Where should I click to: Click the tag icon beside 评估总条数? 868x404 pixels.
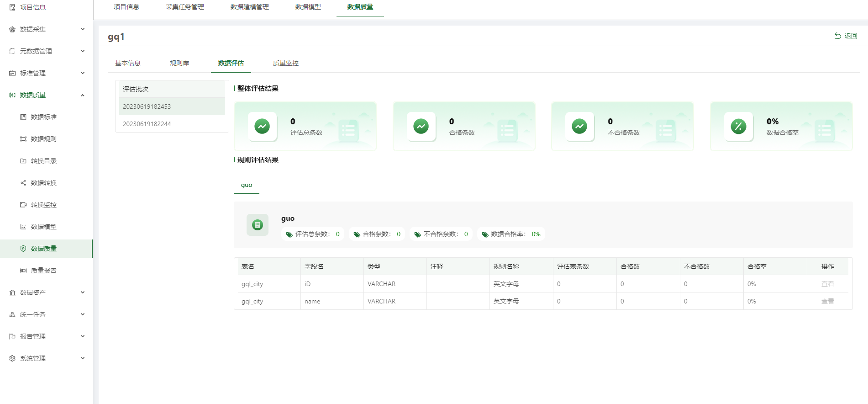(x=289, y=234)
